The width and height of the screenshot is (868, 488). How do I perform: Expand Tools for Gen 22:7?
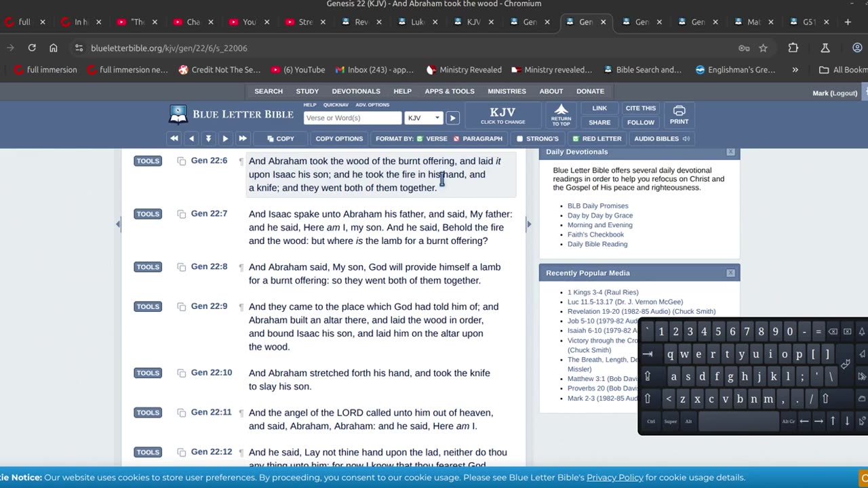pyautogui.click(x=147, y=214)
